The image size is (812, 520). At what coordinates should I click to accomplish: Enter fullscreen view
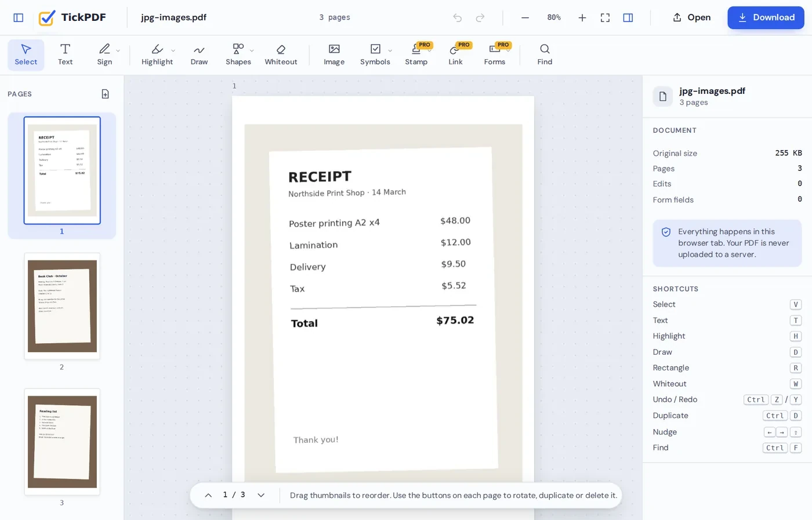click(x=605, y=17)
